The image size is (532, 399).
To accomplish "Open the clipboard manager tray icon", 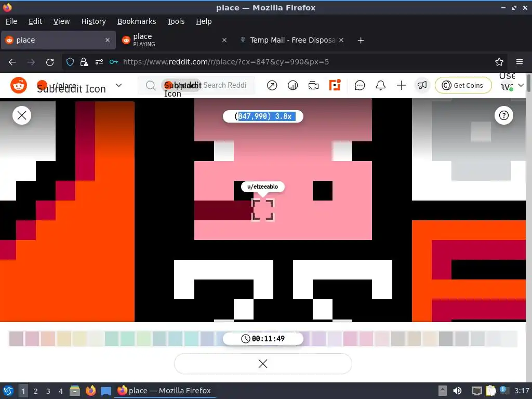I will (490, 391).
